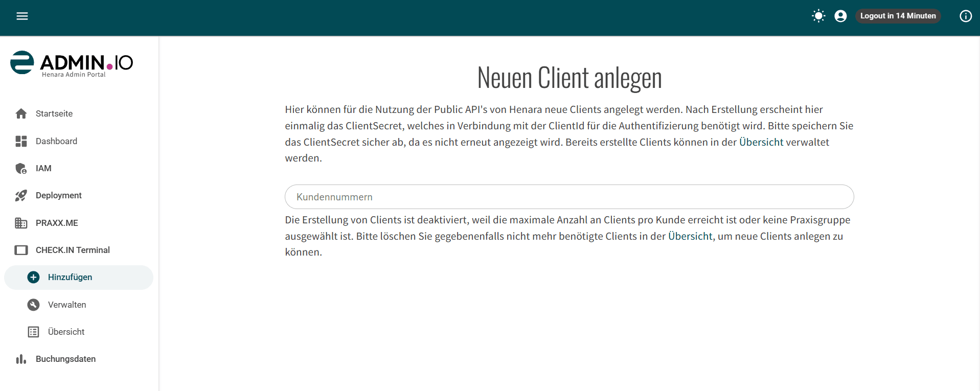This screenshot has width=980, height=391.
Task: Expand the IAM menu item
Action: click(79, 168)
